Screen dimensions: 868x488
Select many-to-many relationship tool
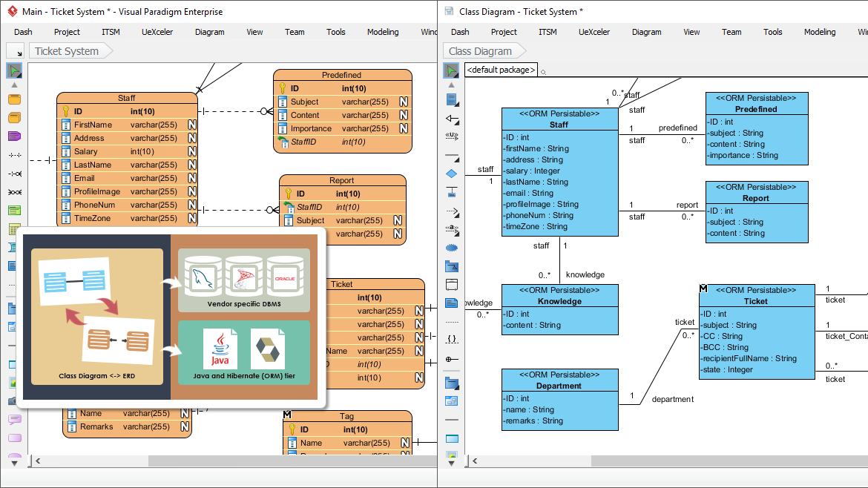point(15,192)
